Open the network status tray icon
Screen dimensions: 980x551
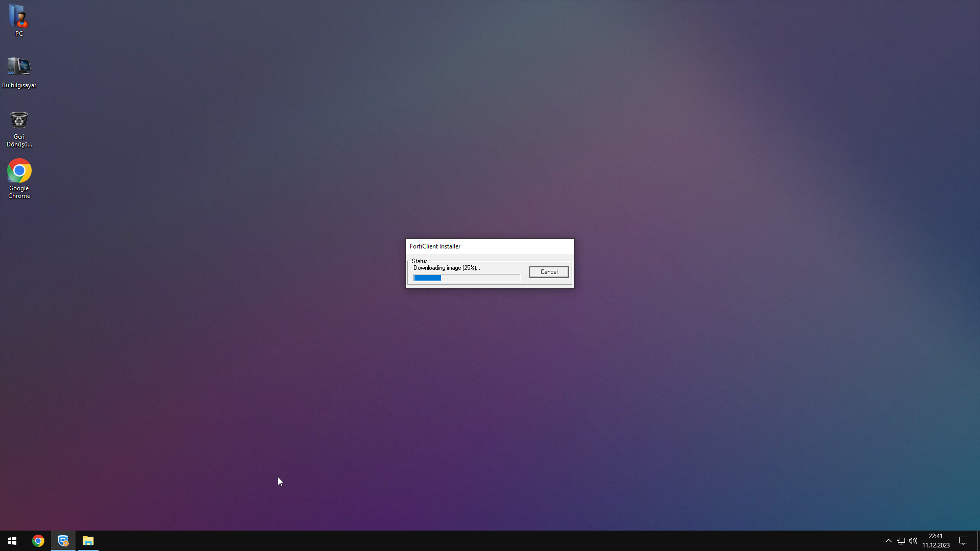[901, 541]
